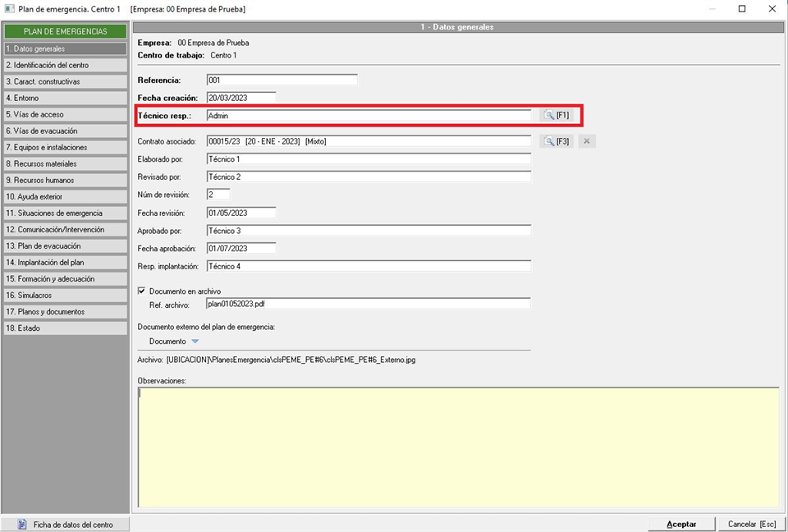Select the Núm de revisión field
Image resolution: width=788 pixels, height=532 pixels.
coord(218,195)
